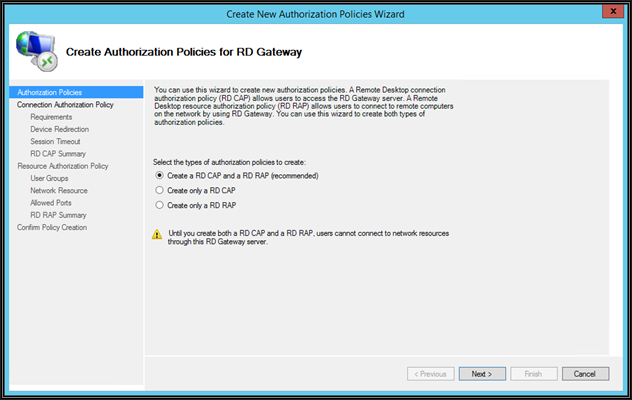Select Session Timeout step
This screenshot has width=632, height=400.
(55, 142)
